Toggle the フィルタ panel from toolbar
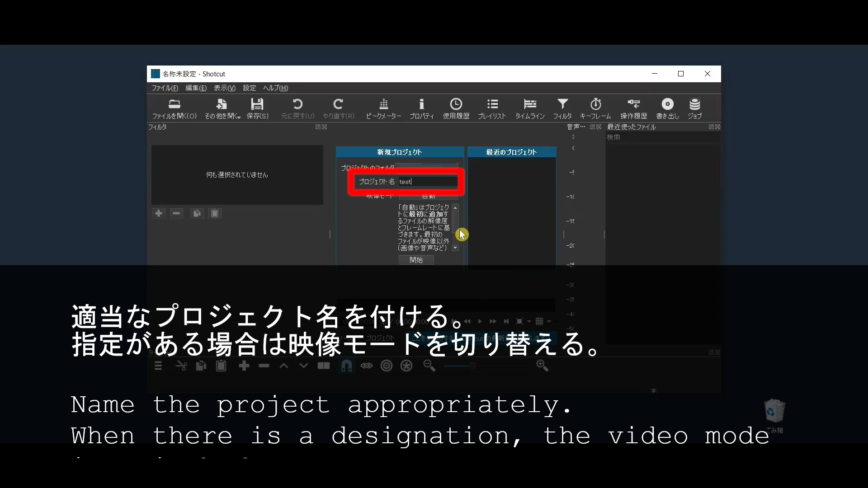Image resolution: width=868 pixels, height=488 pixels. pos(562,109)
